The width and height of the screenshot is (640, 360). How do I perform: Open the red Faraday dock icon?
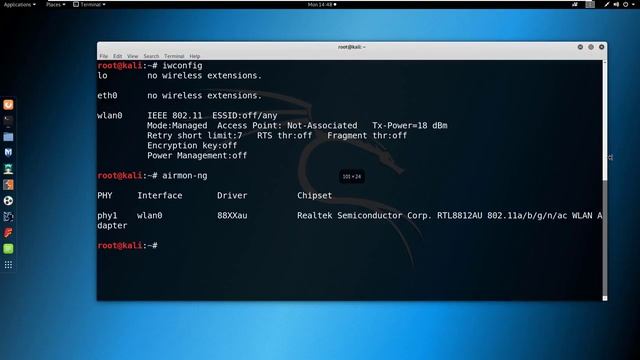(8, 233)
